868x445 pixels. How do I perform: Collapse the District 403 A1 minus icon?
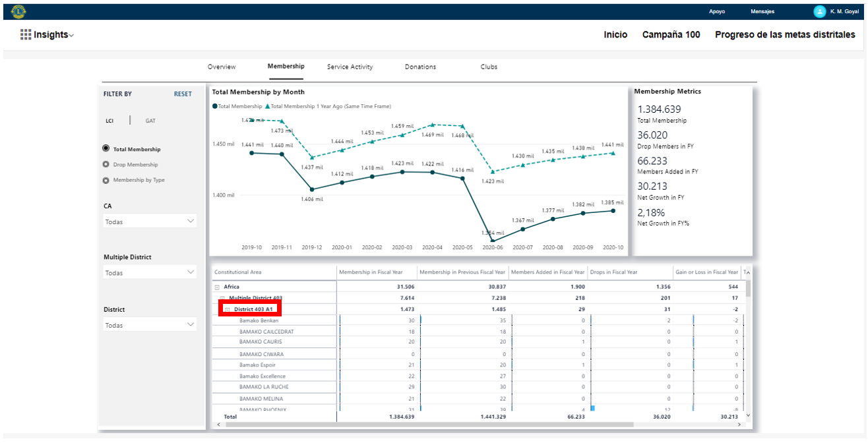pyautogui.click(x=227, y=309)
